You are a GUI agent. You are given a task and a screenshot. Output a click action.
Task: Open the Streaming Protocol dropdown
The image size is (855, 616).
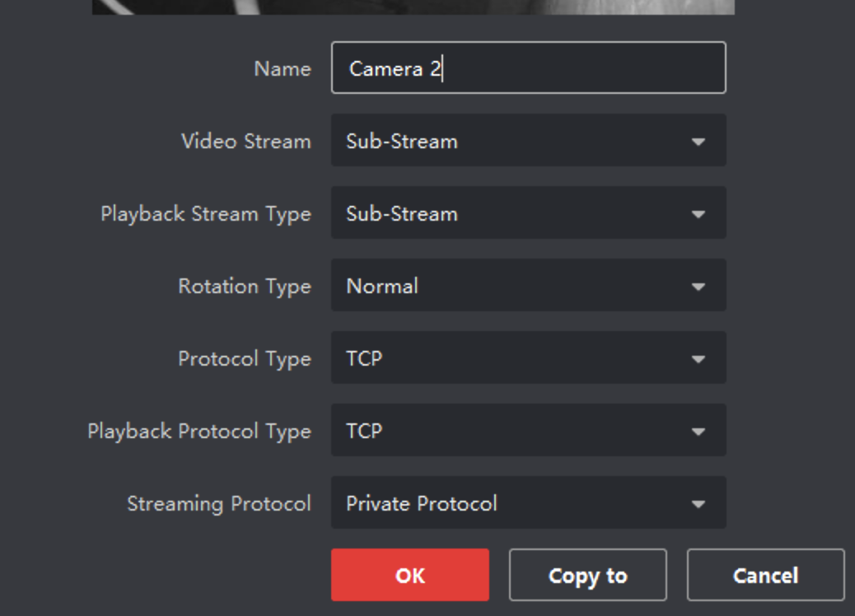tap(528, 503)
